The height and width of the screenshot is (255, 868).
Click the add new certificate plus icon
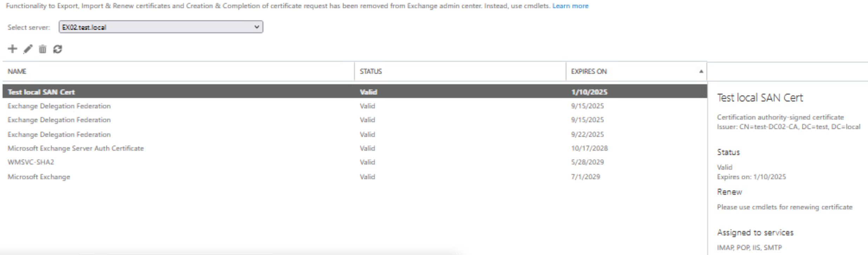pyautogui.click(x=12, y=49)
